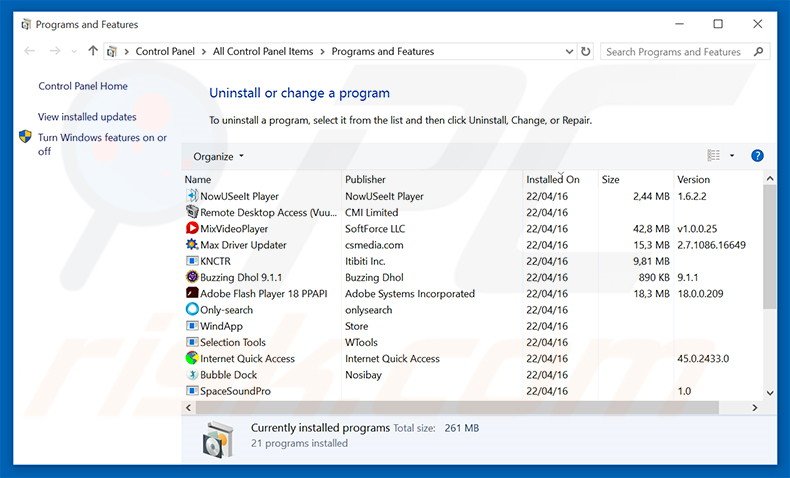Click the SoftForce LLC publisher cell
Image resolution: width=790 pixels, height=478 pixels.
375,229
